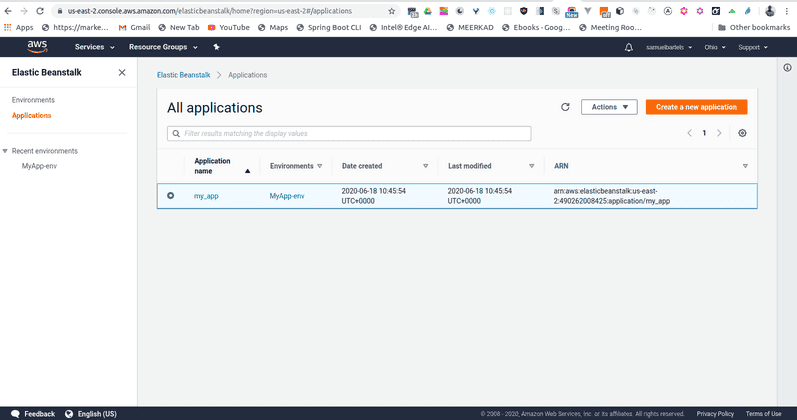The image size is (797, 420).
Task: Open the Actions dropdown button
Action: click(x=609, y=107)
